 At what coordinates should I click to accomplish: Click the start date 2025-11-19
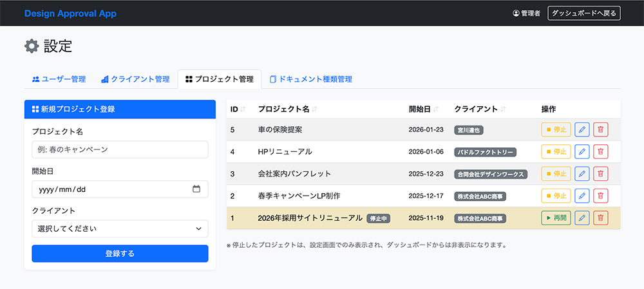point(426,218)
